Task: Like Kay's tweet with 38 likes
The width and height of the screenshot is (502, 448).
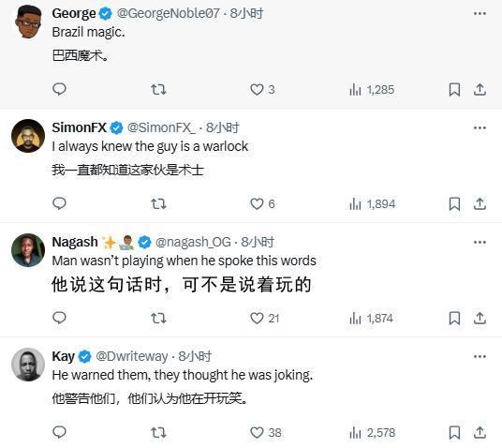Action: pyautogui.click(x=265, y=433)
